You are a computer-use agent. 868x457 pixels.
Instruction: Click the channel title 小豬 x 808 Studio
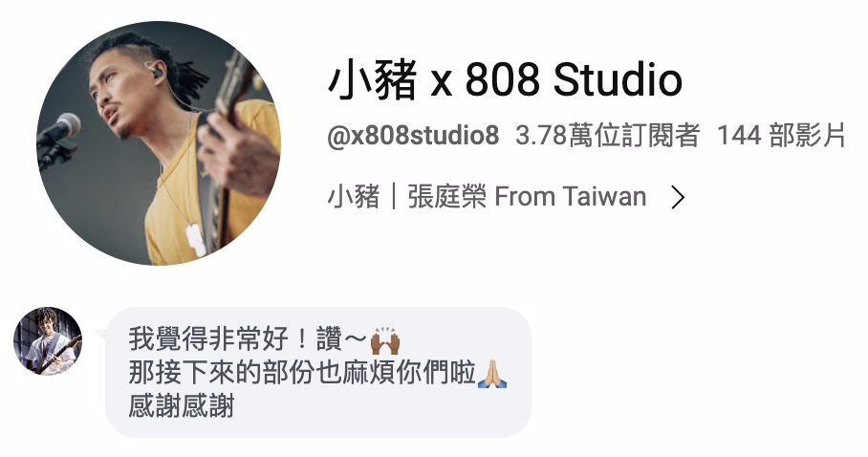tap(505, 79)
